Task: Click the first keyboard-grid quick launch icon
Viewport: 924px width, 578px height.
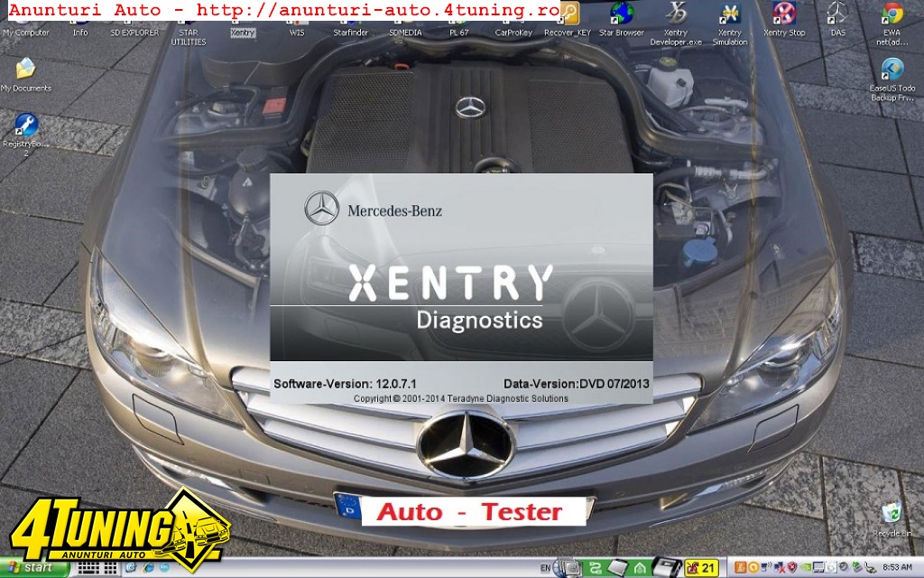Action: click(88, 568)
